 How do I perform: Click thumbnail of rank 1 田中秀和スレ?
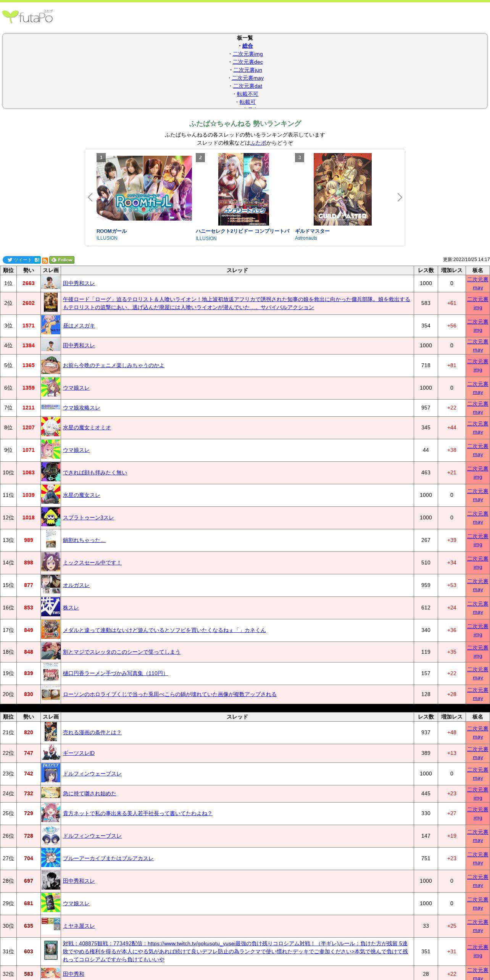click(51, 283)
